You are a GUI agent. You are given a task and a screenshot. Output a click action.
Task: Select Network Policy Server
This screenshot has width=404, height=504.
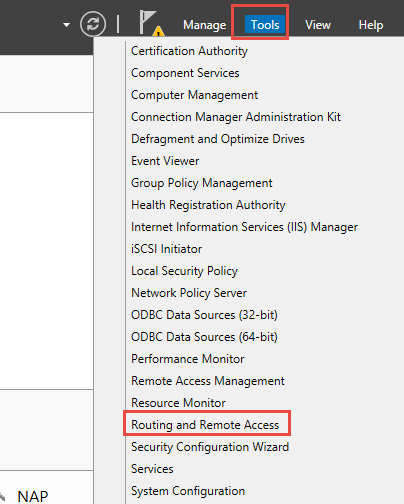pyautogui.click(x=189, y=293)
